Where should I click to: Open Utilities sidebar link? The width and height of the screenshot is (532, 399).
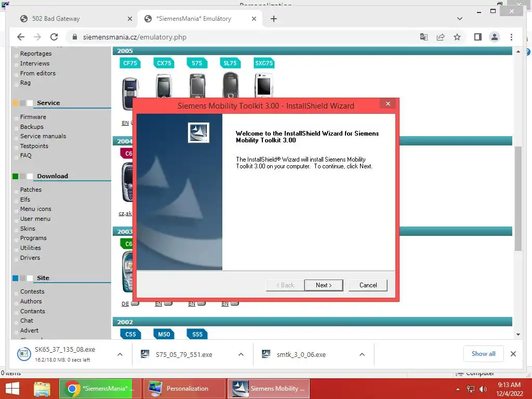click(31, 248)
